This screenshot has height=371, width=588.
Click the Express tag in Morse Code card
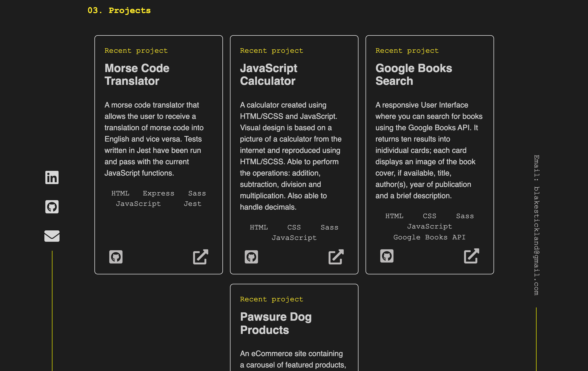(158, 193)
